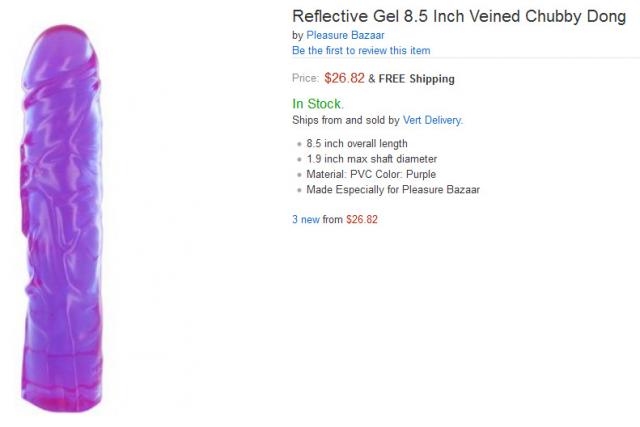Click the bullet dot before '8.5 inch overall length'
The image size is (640, 427).
pos(299,144)
